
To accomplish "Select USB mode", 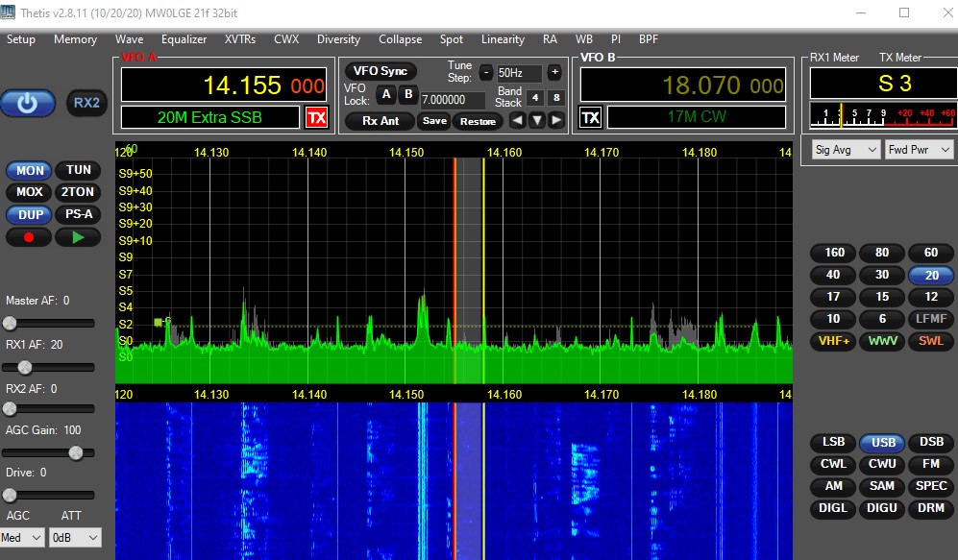I will point(882,442).
